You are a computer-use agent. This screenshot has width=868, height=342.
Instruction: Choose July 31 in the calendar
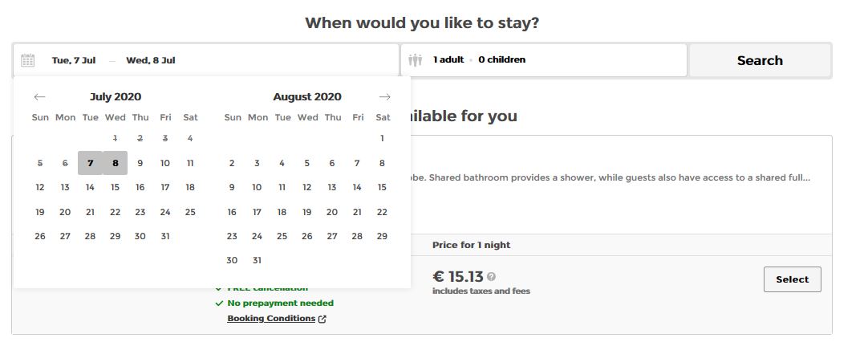click(165, 236)
